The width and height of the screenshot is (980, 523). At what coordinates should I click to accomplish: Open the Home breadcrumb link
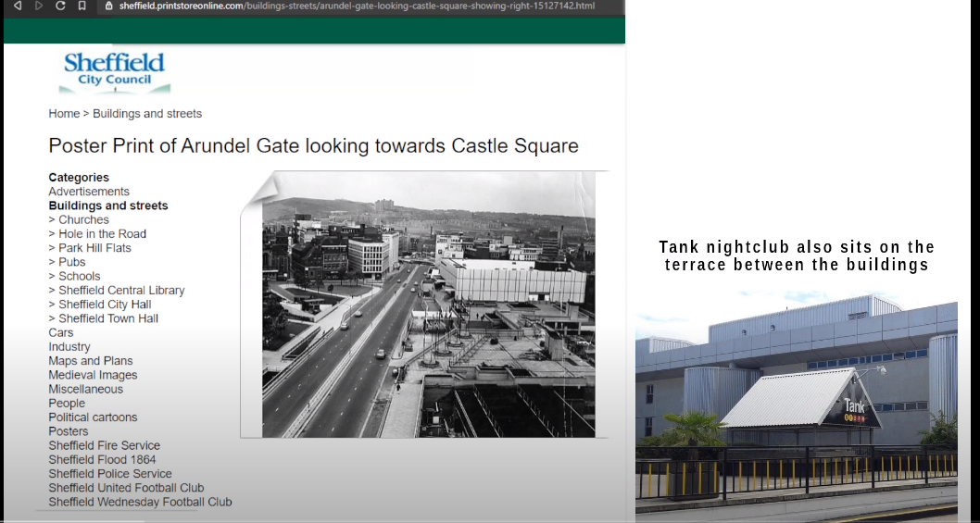click(x=64, y=114)
